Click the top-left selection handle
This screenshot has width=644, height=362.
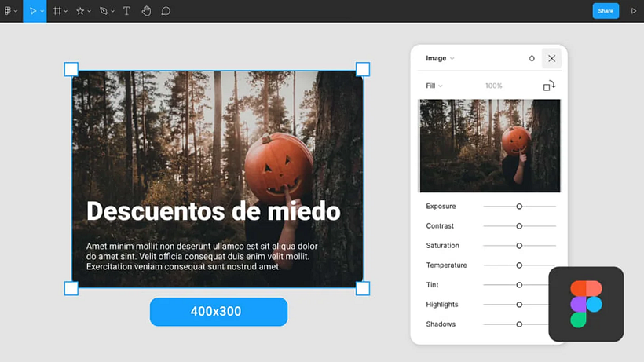point(71,69)
